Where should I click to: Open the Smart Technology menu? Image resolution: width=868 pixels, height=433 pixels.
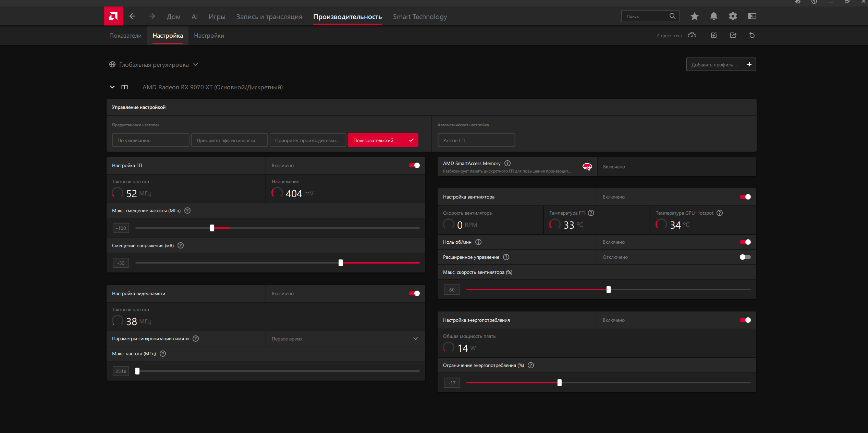pos(420,16)
